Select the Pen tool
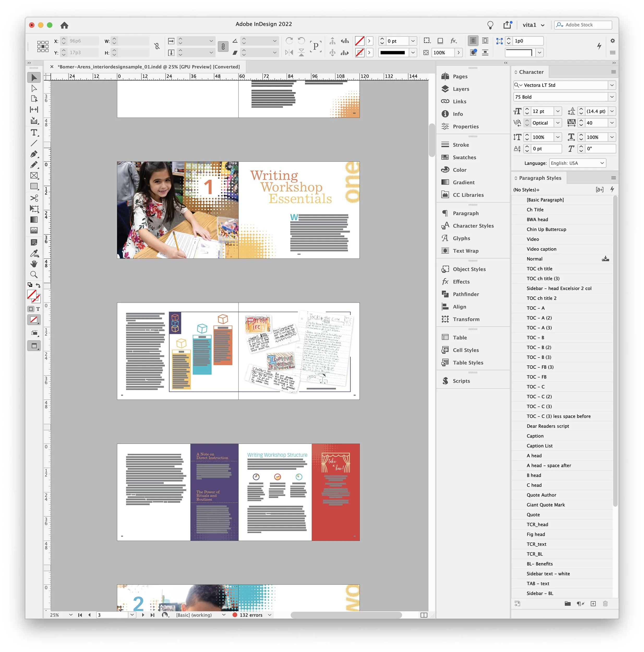 click(x=34, y=154)
